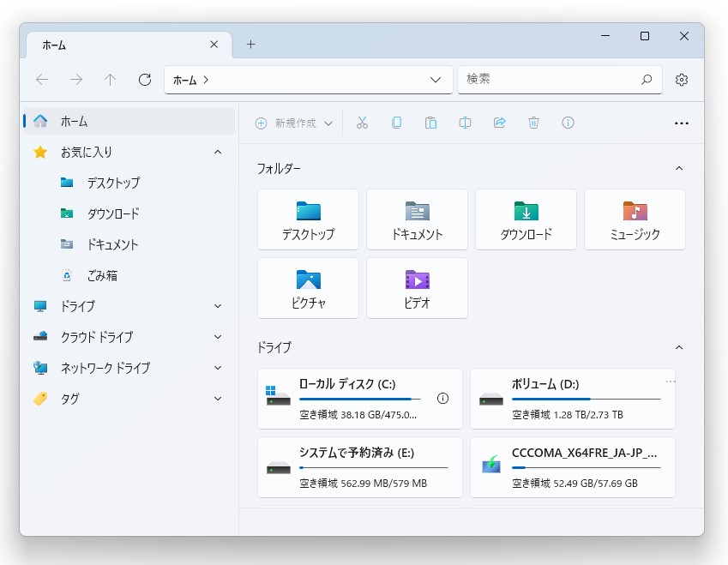
Task: Open Explorer settings with the gear icon
Action: 681,79
